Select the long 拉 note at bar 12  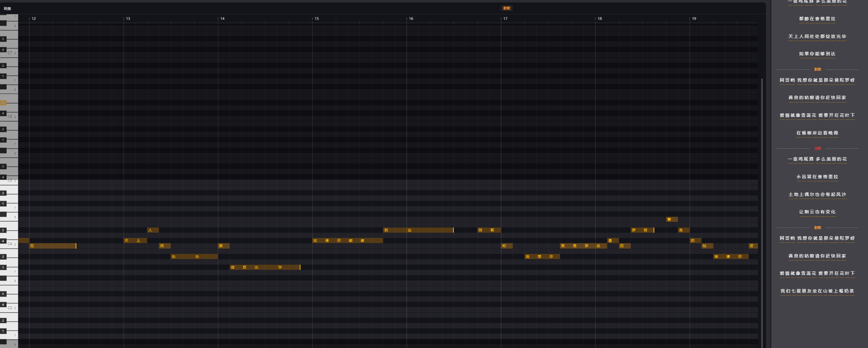coord(52,246)
